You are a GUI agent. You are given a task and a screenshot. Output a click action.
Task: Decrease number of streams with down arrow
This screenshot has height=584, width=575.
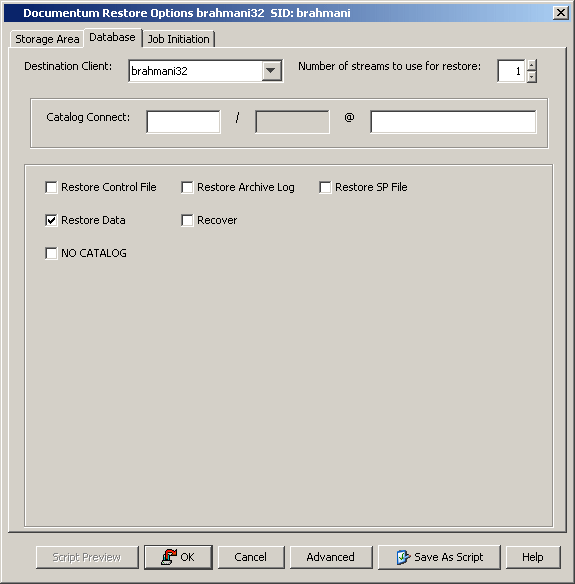pyautogui.click(x=532, y=77)
